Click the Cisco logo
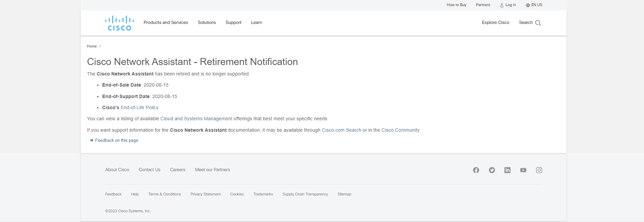Screen dimensions: 644x222 119,23
